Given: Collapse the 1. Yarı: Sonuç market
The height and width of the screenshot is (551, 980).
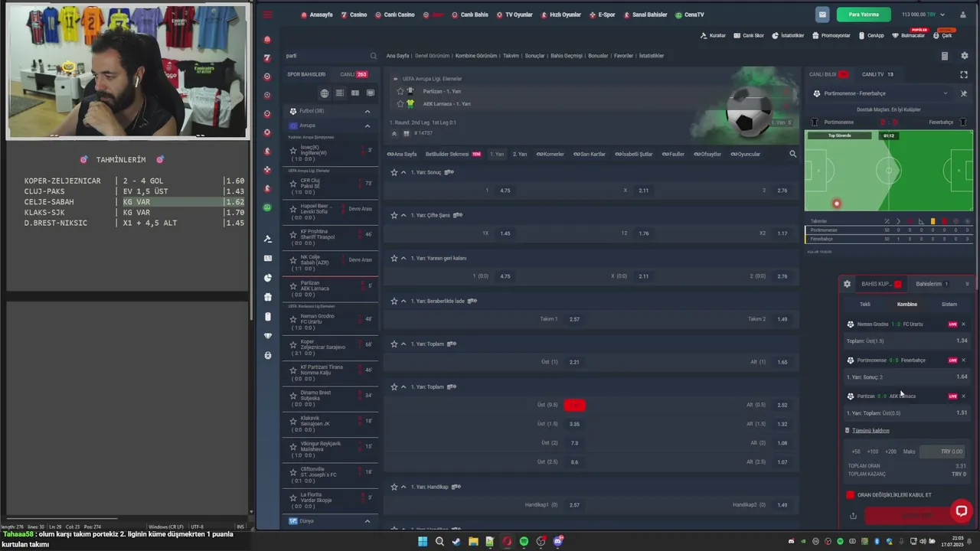Looking at the screenshot, I should pyautogui.click(x=403, y=172).
